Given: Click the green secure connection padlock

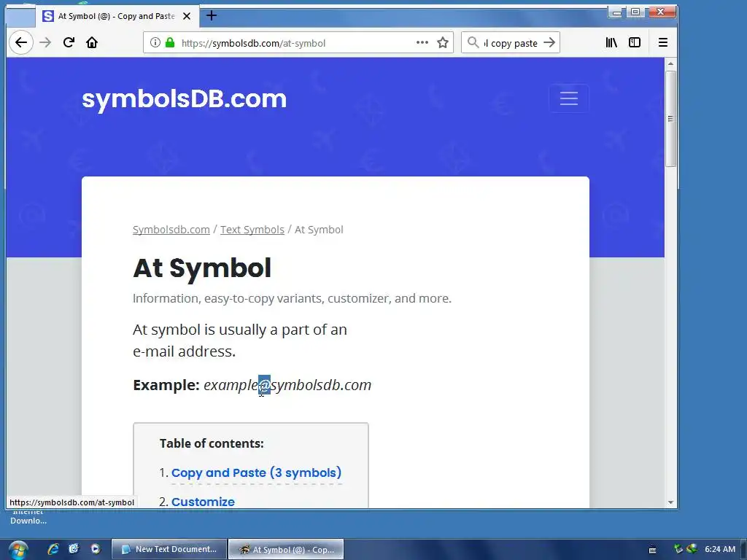Looking at the screenshot, I should pyautogui.click(x=170, y=43).
